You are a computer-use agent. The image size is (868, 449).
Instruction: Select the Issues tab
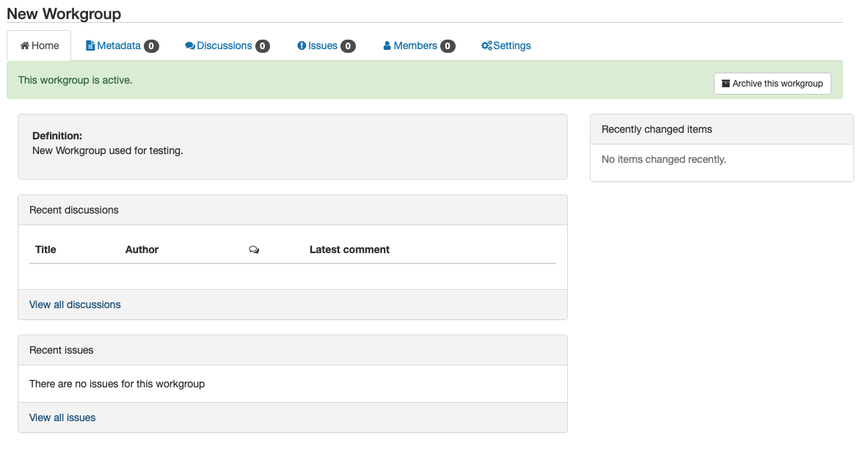322,45
